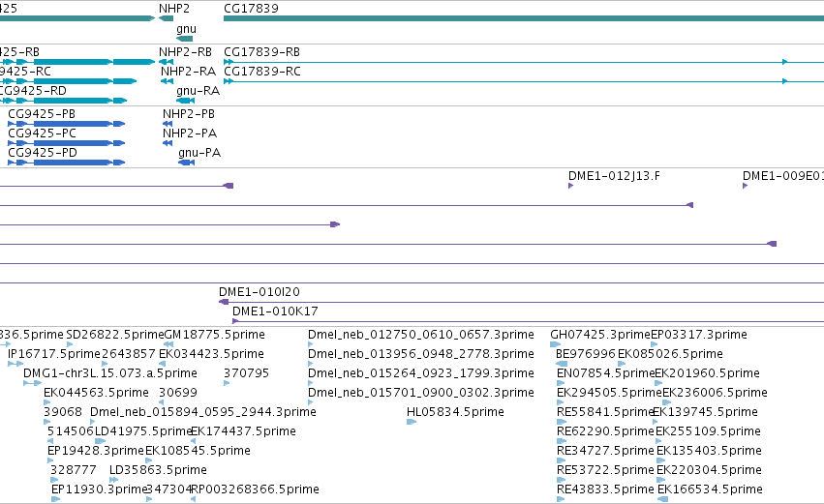Open EST RE55841.5prime

click(605, 412)
